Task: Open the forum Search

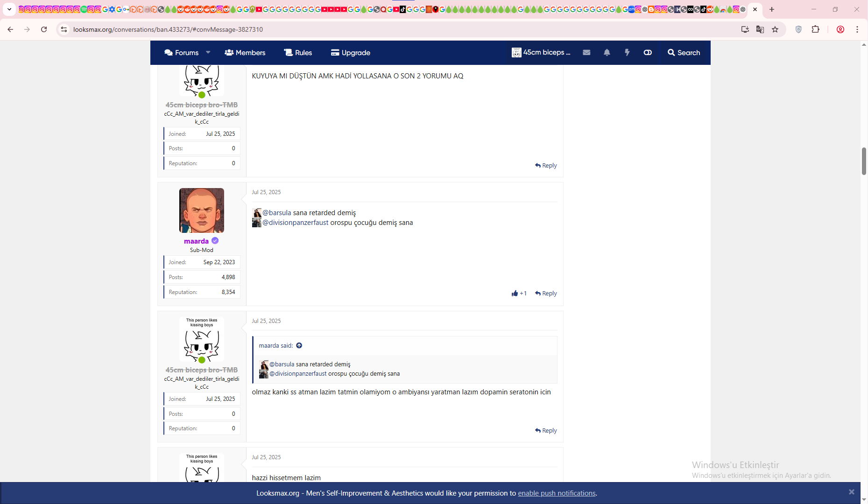Action: [x=684, y=53]
